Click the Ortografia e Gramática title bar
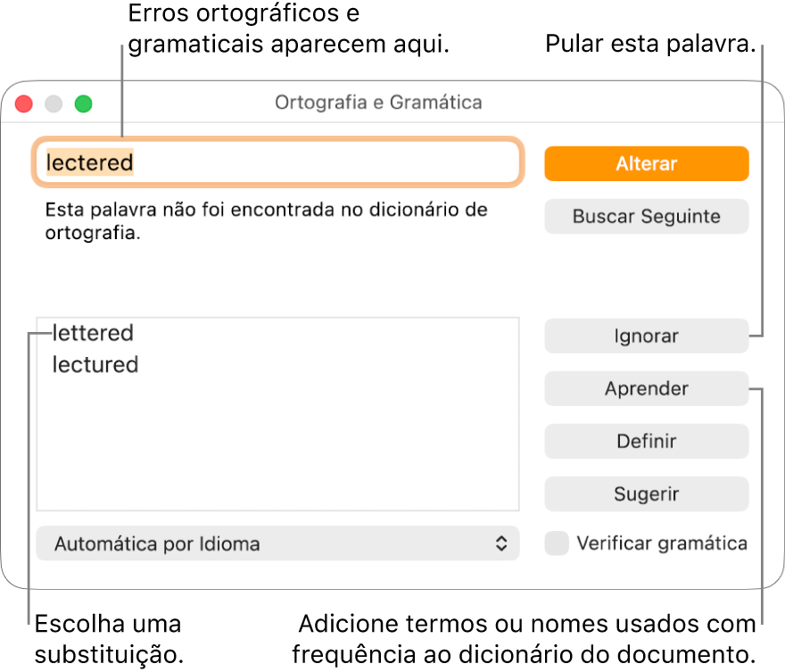 (378, 103)
